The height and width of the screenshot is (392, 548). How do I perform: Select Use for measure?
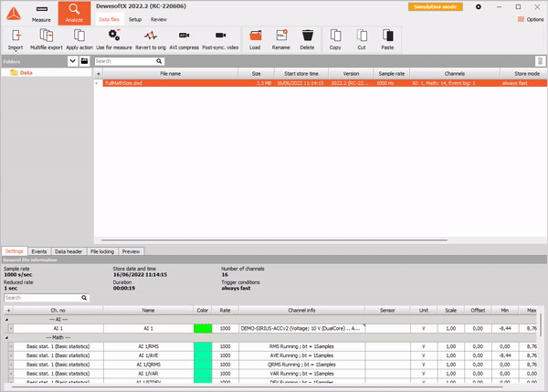(114, 40)
